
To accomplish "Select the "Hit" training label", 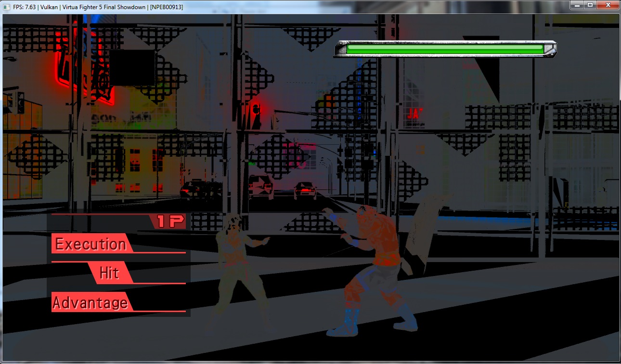I will pyautogui.click(x=110, y=273).
